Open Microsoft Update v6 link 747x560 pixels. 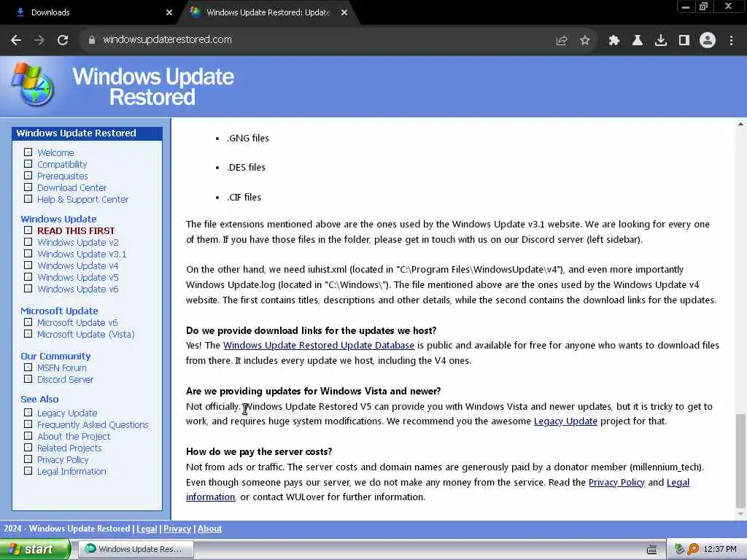coord(77,323)
